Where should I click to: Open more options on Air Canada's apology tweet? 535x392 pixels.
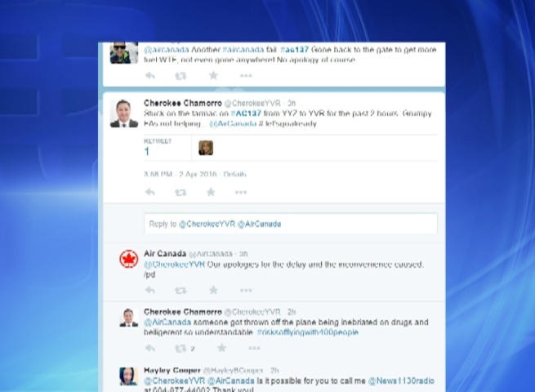(x=246, y=291)
